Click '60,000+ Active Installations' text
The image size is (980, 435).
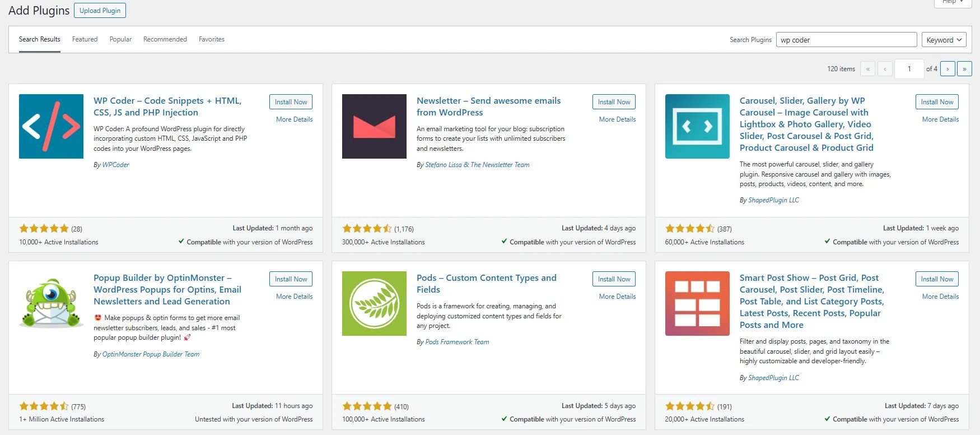click(x=704, y=242)
